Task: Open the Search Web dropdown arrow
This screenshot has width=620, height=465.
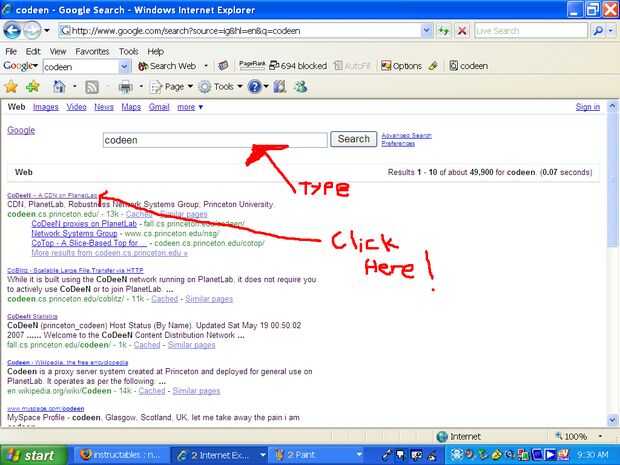Action: pyautogui.click(x=206, y=66)
